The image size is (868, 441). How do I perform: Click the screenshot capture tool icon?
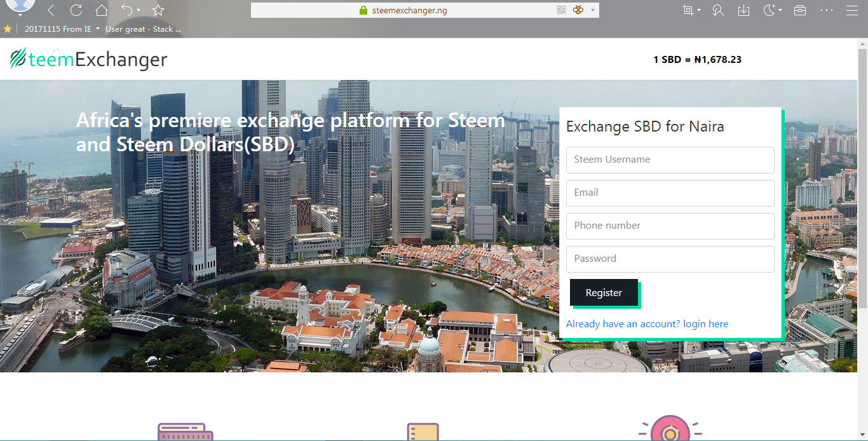pyautogui.click(x=688, y=10)
